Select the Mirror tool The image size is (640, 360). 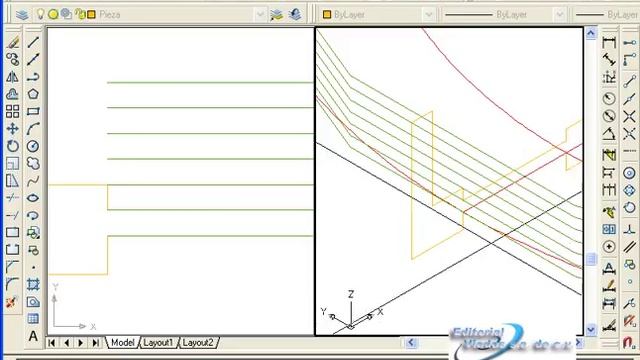tap(13, 77)
